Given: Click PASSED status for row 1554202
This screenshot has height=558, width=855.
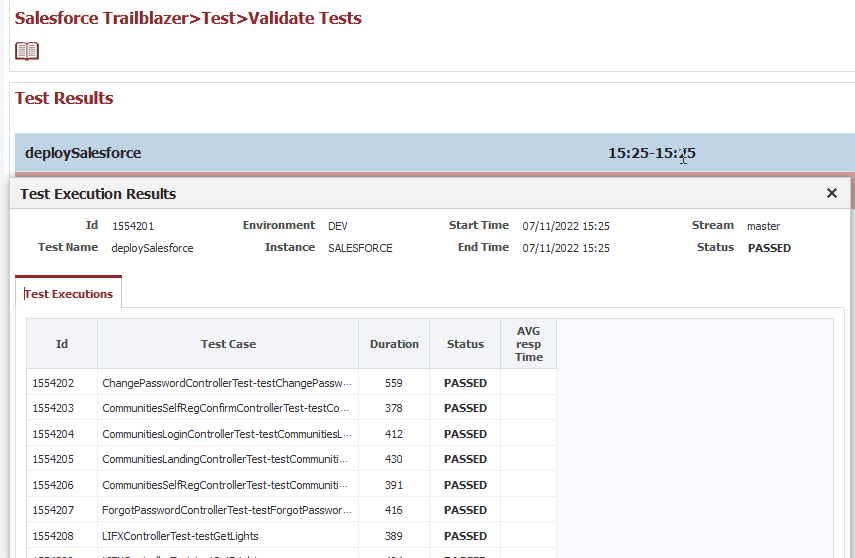Looking at the screenshot, I should [x=465, y=383].
